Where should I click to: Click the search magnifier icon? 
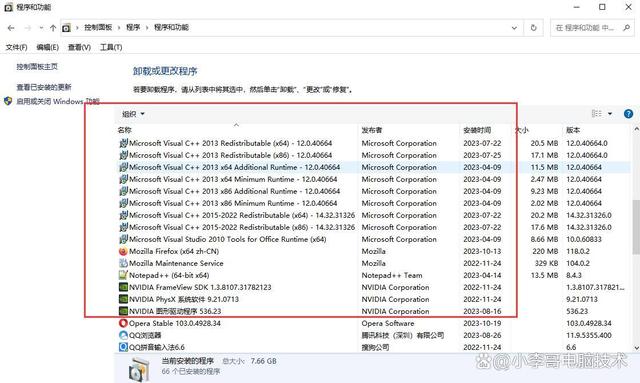(x=627, y=27)
